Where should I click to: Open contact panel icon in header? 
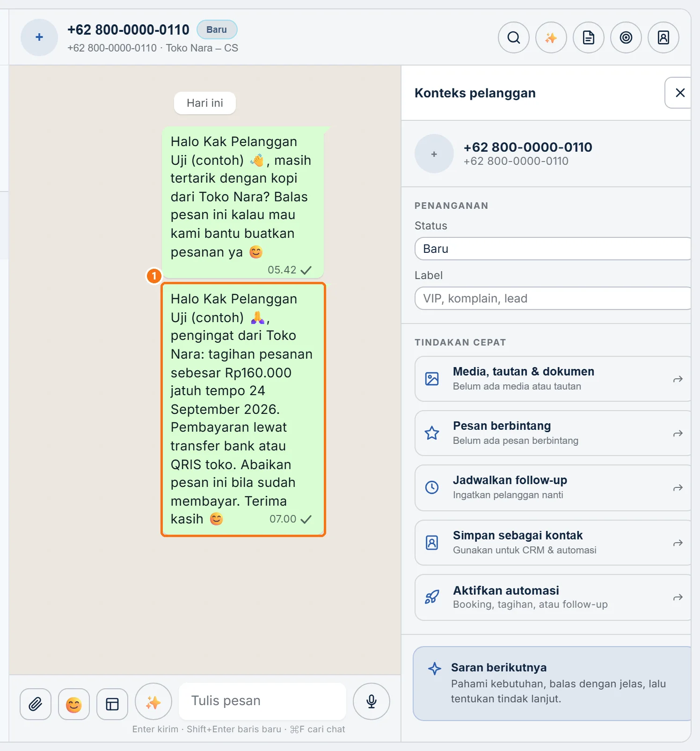click(664, 37)
